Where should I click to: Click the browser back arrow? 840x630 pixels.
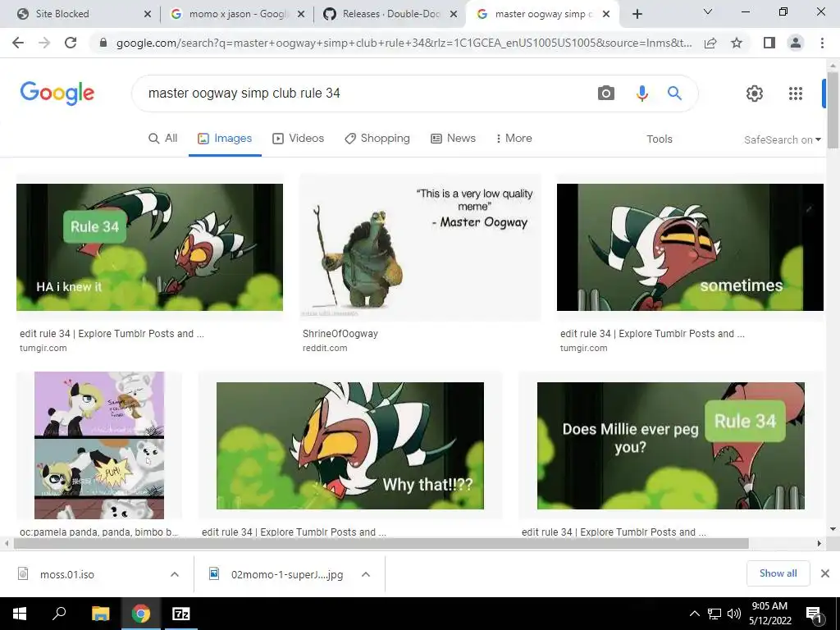[18, 43]
